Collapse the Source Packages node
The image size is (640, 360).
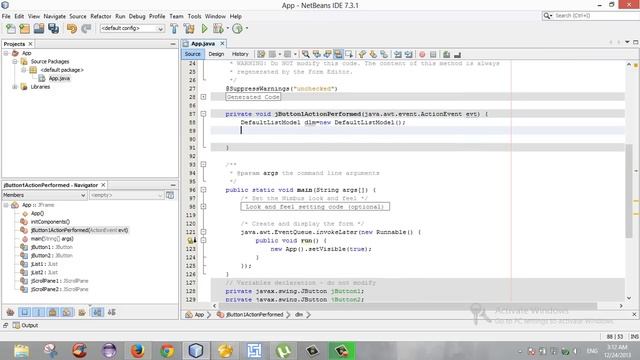coord(15,62)
